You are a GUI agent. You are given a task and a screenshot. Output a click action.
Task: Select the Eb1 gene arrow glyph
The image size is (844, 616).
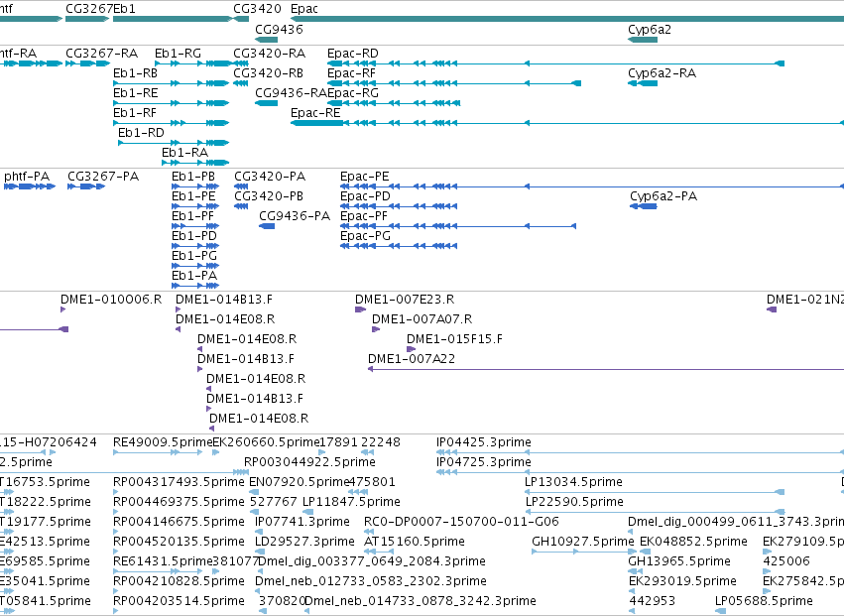pyautogui.click(x=173, y=20)
